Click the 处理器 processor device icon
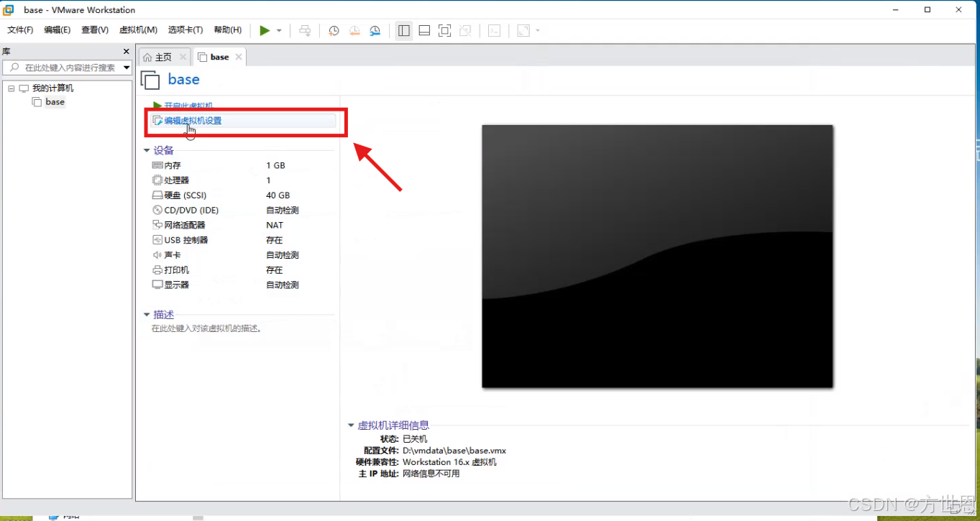This screenshot has height=521, width=980. point(157,180)
